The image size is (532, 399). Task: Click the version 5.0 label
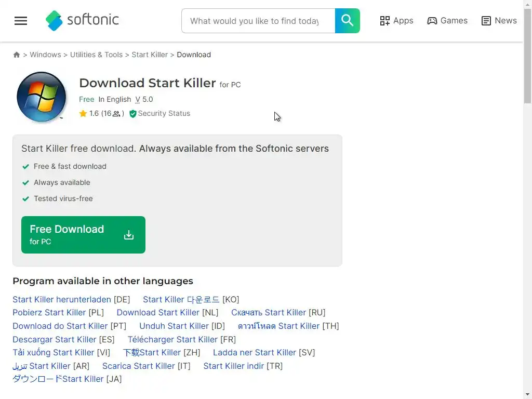coord(144,99)
